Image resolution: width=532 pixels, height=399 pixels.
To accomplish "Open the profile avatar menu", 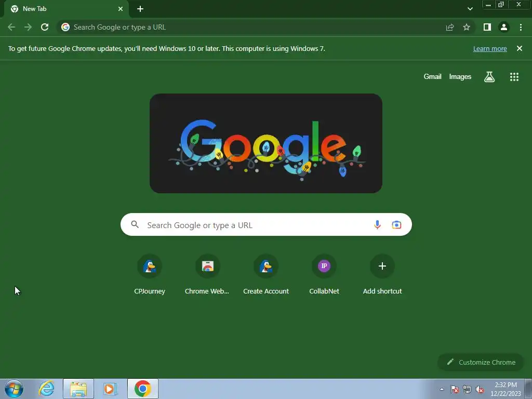I will click(x=504, y=27).
